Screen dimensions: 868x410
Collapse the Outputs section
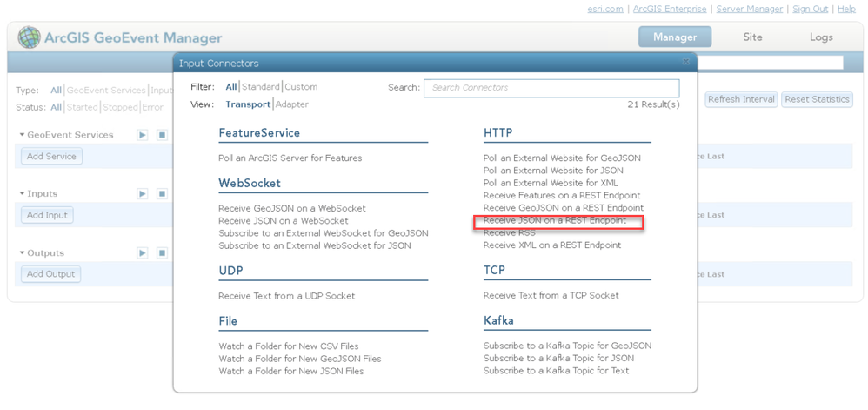[23, 252]
